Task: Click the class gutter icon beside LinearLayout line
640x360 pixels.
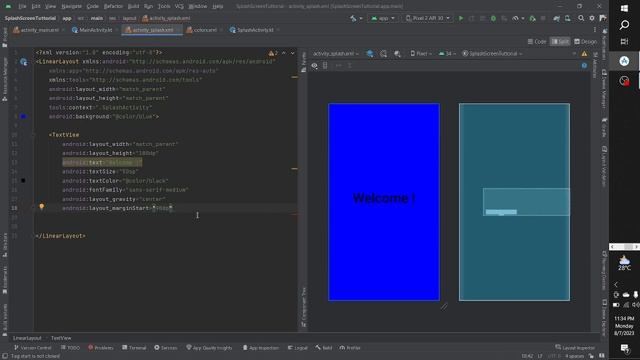Action: click(24, 62)
